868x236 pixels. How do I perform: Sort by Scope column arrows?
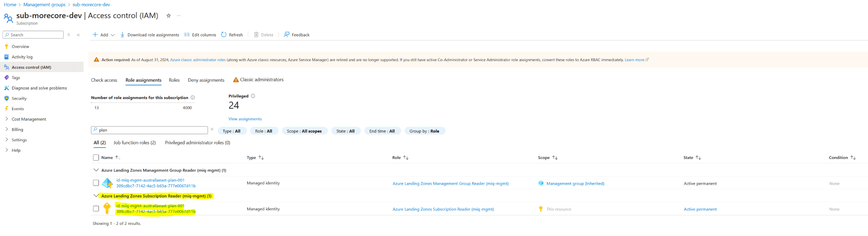555,158
